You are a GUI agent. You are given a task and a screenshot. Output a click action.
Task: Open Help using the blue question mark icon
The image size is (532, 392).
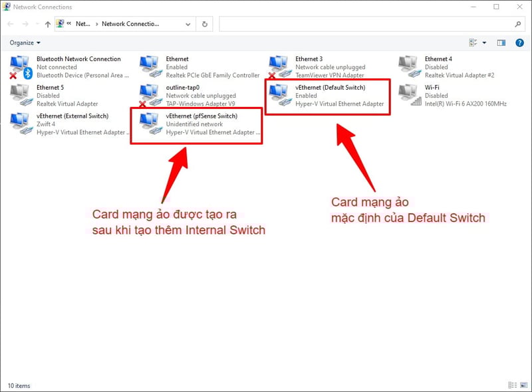pyautogui.click(x=519, y=43)
